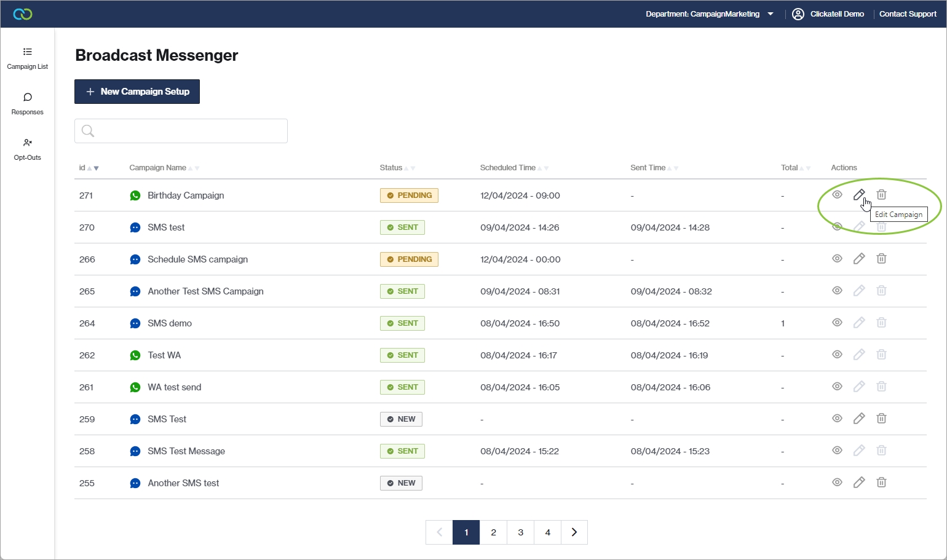The height and width of the screenshot is (560, 947).
Task: Open the Contact Support link
Action: [908, 14]
